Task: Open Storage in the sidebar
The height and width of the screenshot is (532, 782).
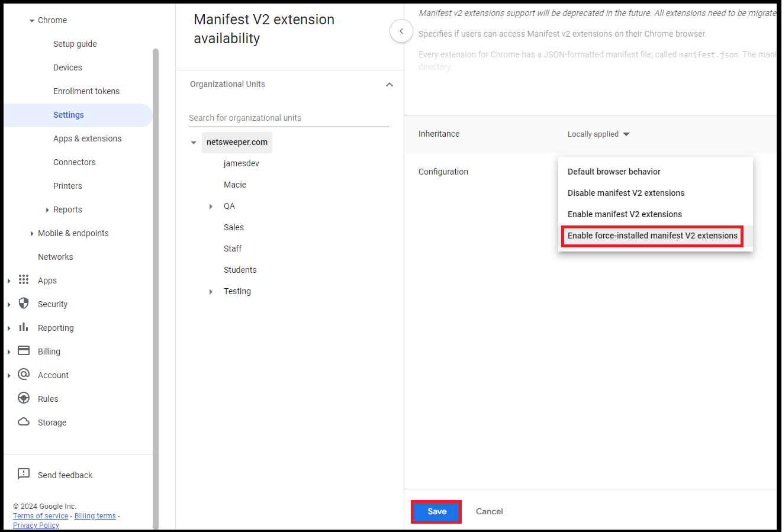Action: click(52, 423)
